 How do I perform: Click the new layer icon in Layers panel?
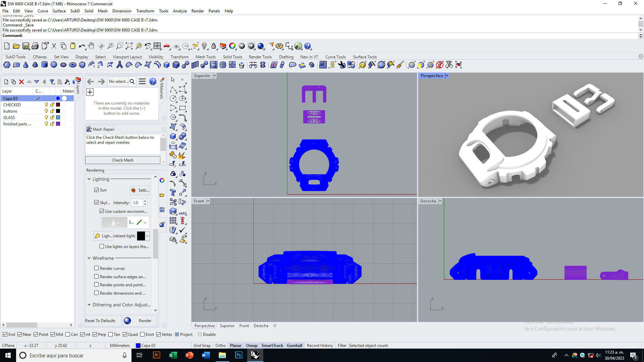[x=6, y=81]
